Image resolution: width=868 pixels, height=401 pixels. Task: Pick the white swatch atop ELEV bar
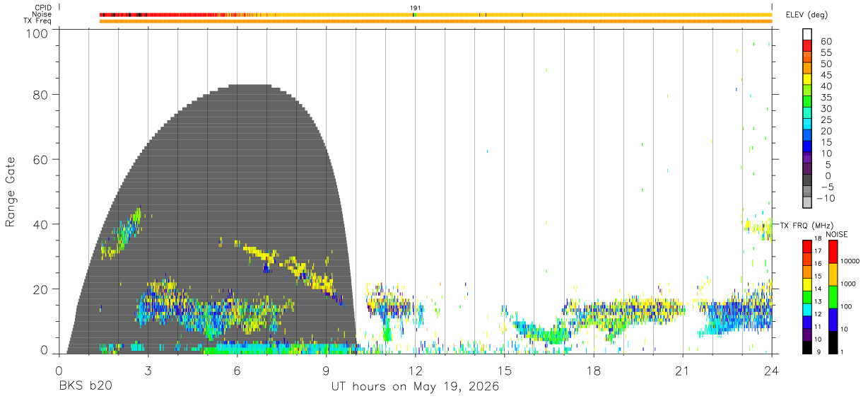807,35
